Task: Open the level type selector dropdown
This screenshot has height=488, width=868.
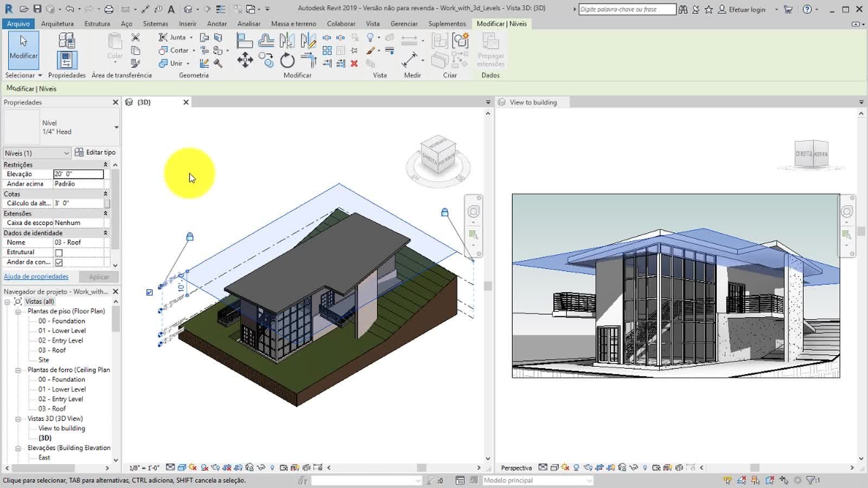Action: click(116, 127)
